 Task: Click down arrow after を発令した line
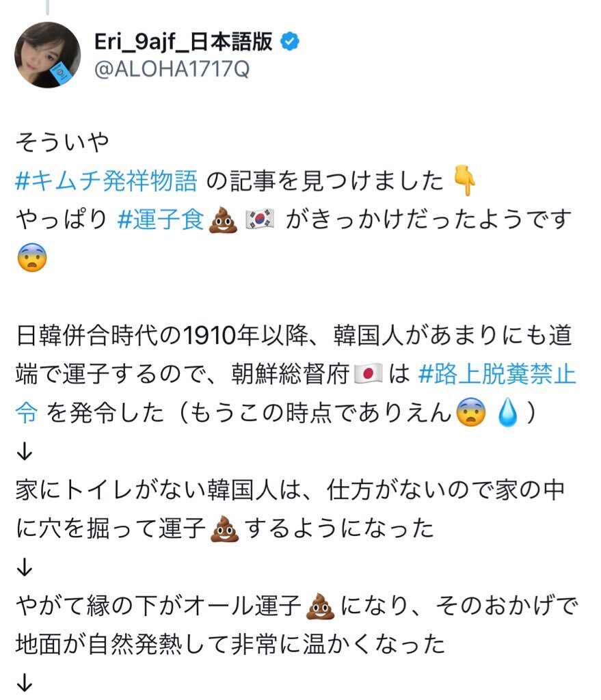click(x=25, y=451)
